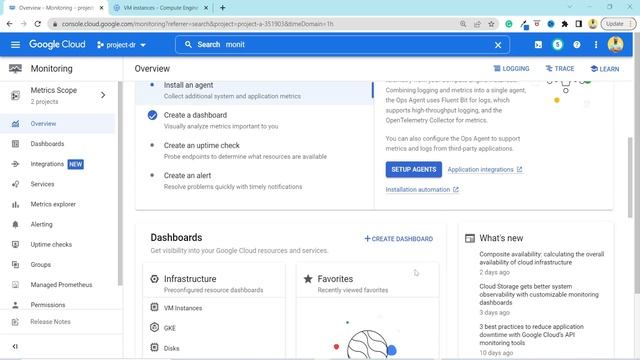Screen dimensions: 640x360
Task: Select the Install an agent step
Action: pos(254,90)
